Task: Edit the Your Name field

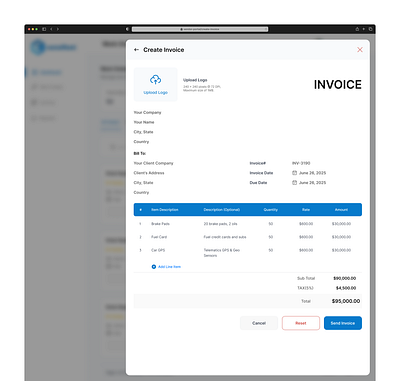Action: [144, 122]
